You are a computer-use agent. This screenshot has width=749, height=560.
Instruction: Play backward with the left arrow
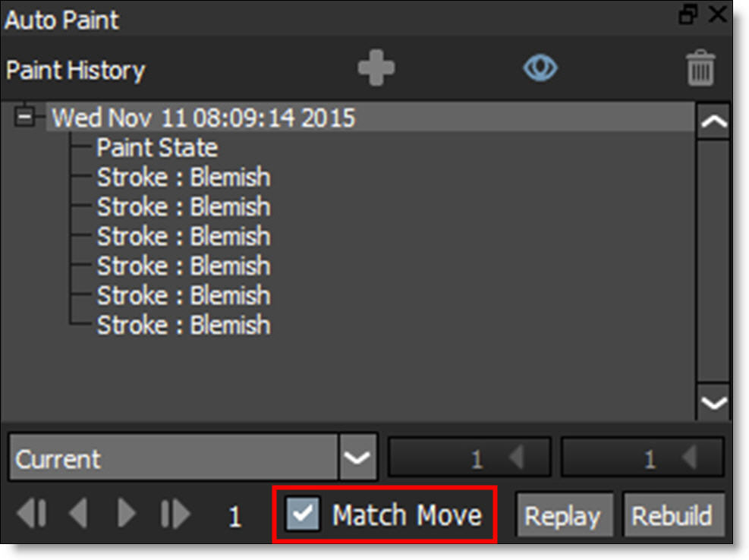coord(77,515)
